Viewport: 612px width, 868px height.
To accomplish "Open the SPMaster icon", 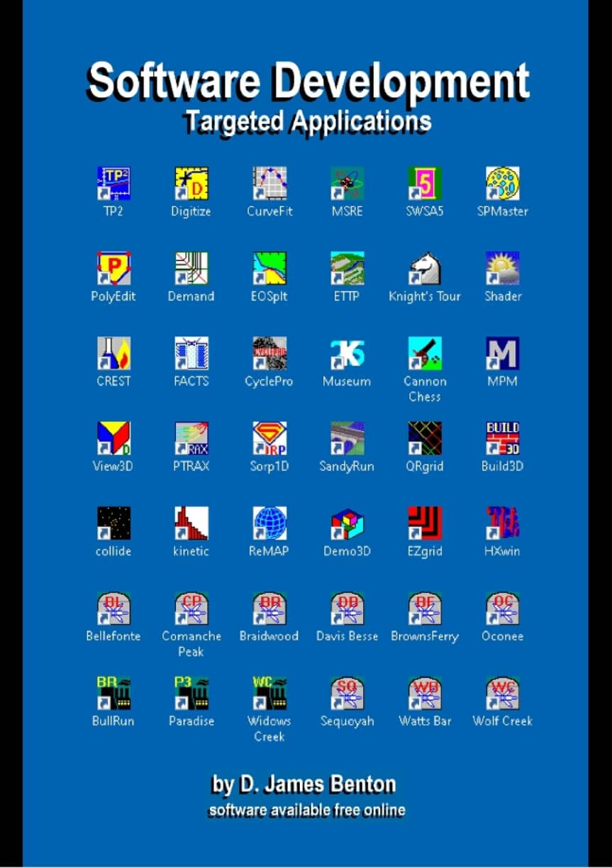I will (503, 184).
